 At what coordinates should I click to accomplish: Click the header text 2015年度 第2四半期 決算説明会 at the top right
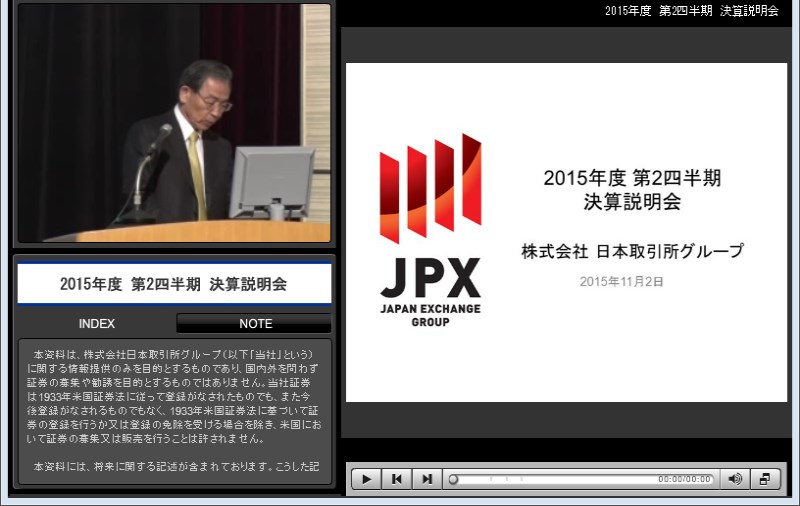tap(692, 11)
